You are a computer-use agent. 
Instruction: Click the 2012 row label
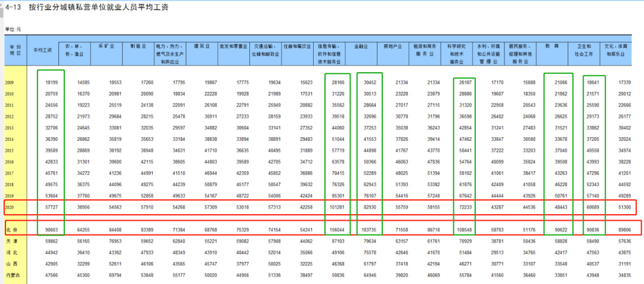(x=9, y=117)
